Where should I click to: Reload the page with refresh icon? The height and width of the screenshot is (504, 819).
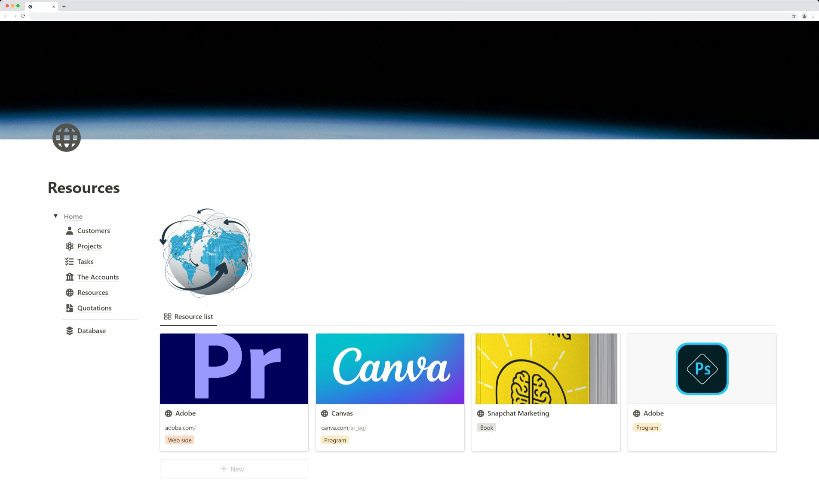23,16
